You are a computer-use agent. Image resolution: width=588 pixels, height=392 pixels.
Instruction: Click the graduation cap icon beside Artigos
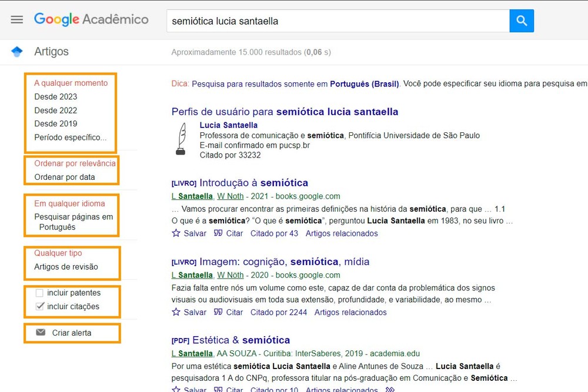point(17,52)
